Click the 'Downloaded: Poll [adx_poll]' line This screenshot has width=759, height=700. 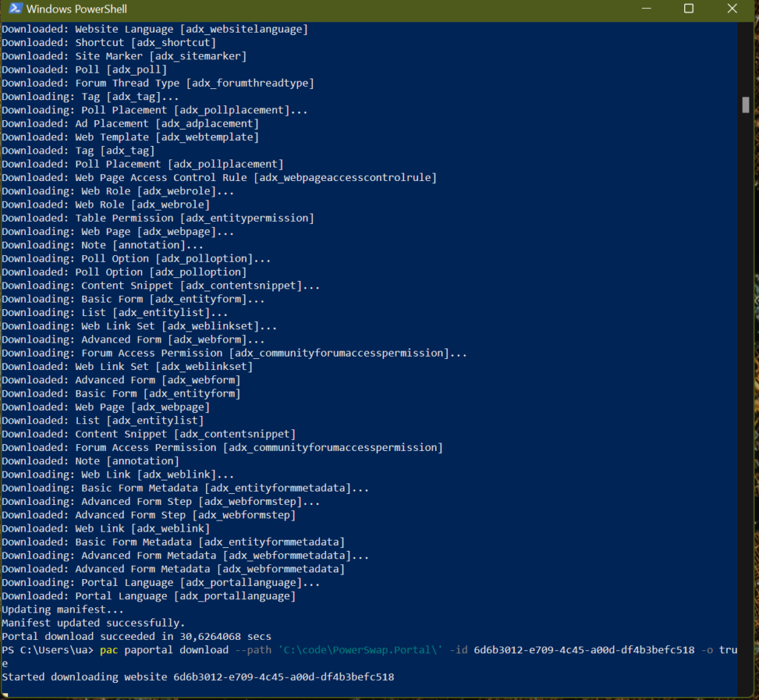point(84,70)
